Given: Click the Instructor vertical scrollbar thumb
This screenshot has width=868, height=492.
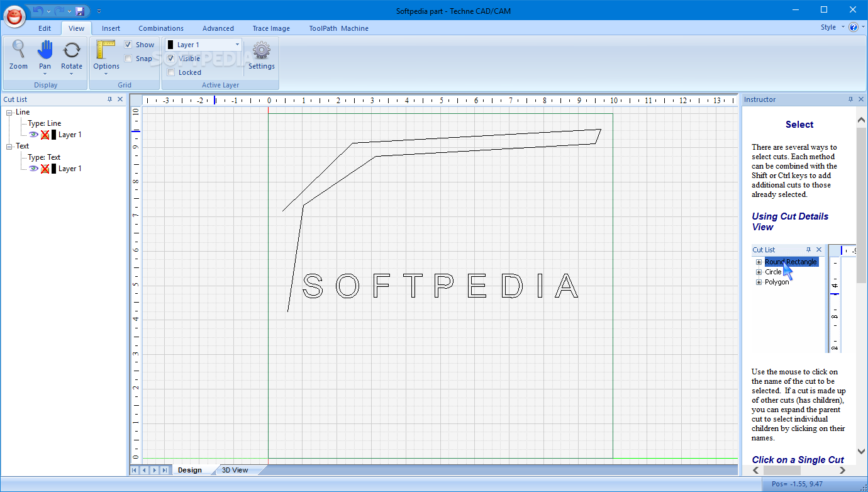Looking at the screenshot, I should tap(861, 204).
